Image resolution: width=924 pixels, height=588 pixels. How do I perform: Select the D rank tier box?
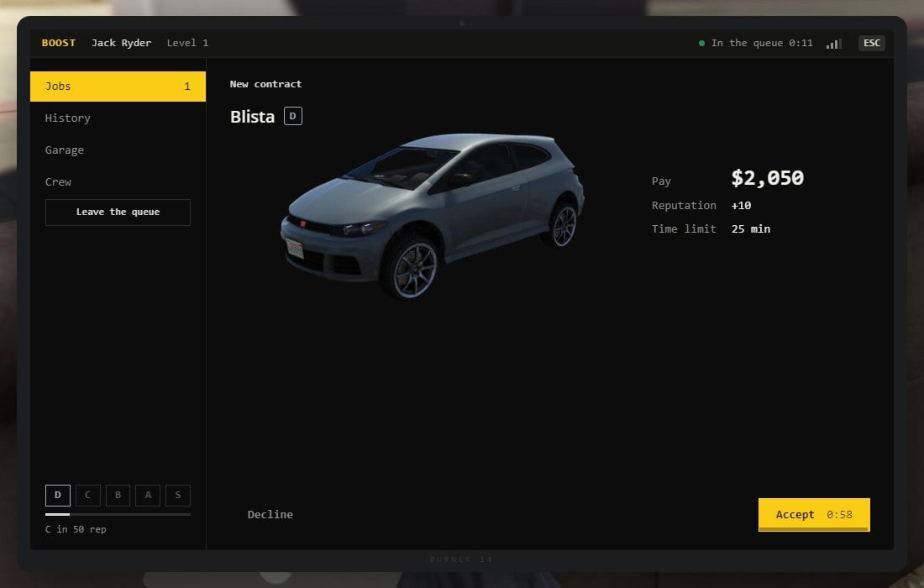(x=58, y=496)
